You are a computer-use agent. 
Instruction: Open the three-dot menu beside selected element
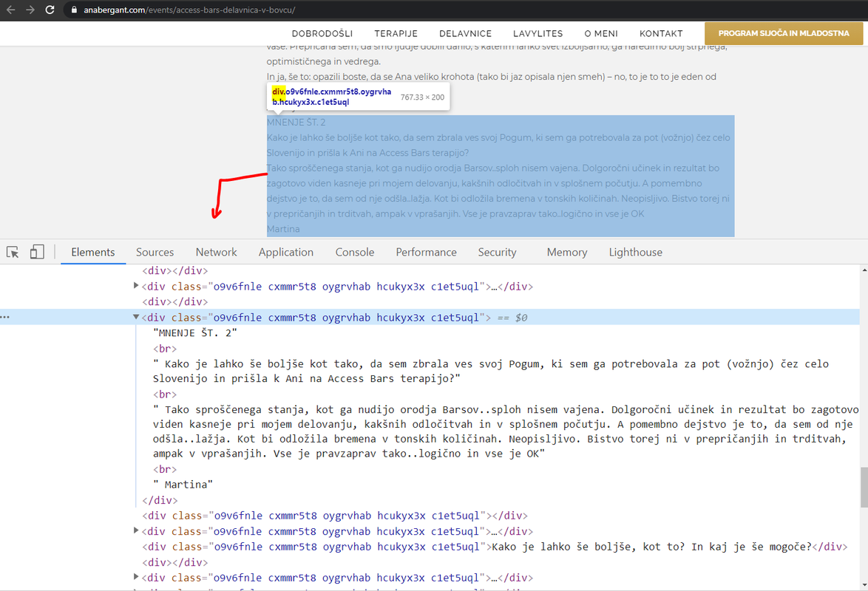[x=5, y=317]
